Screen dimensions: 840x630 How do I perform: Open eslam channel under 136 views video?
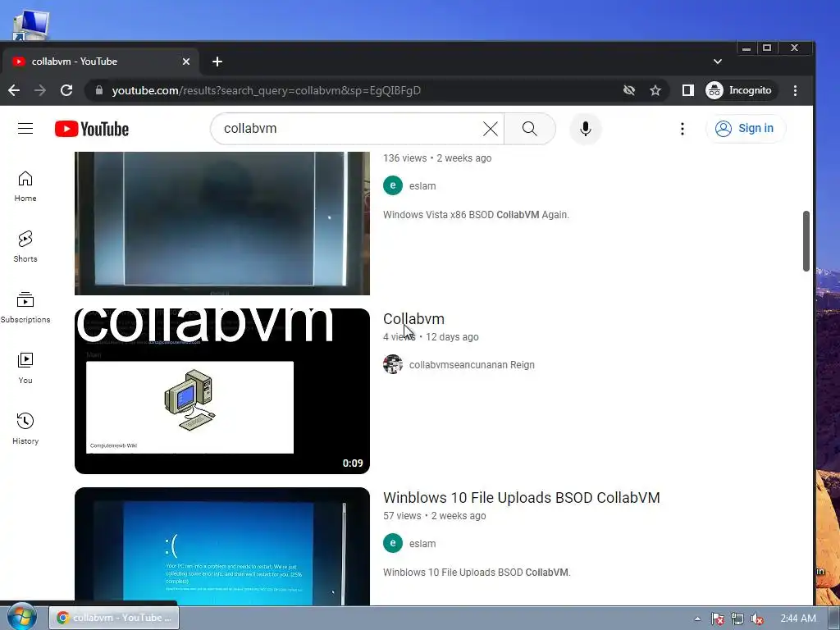tap(422, 186)
